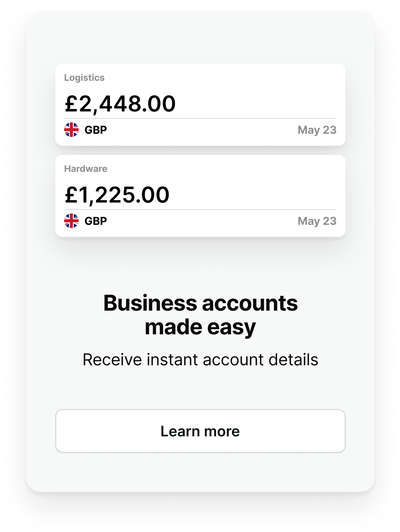Click the Business accounts made easy heading
This screenshot has width=400, height=532.
200,315
